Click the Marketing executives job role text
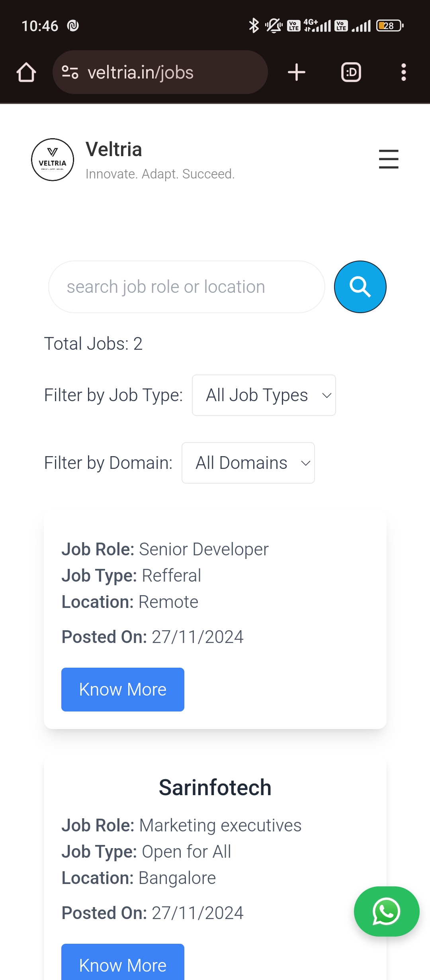Viewport: 430px width, 980px height. click(x=220, y=825)
